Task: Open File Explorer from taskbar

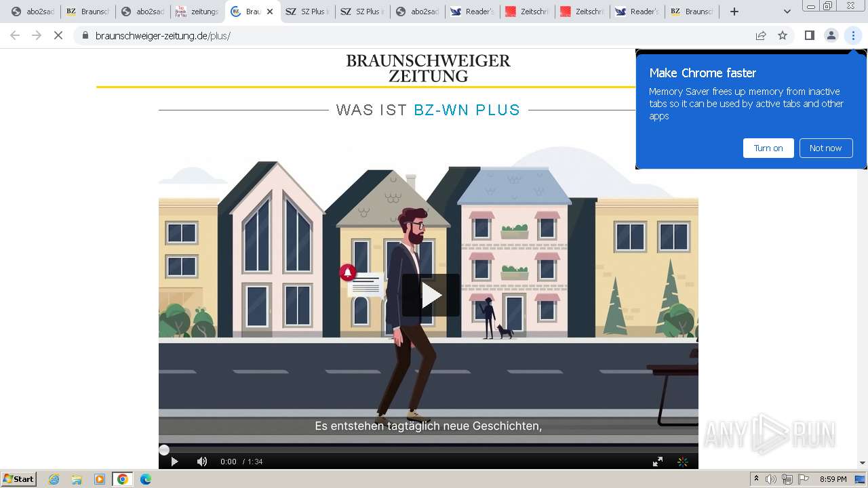Action: pos(77,479)
